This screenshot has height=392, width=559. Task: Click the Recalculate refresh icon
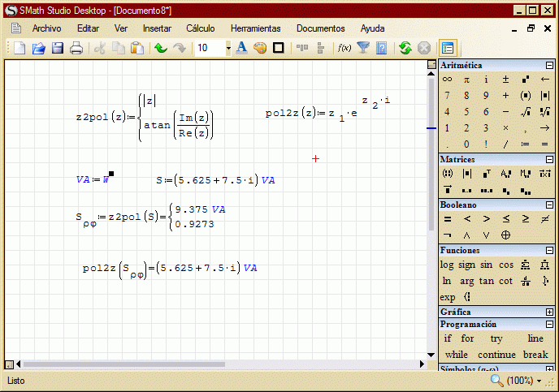[x=405, y=48]
